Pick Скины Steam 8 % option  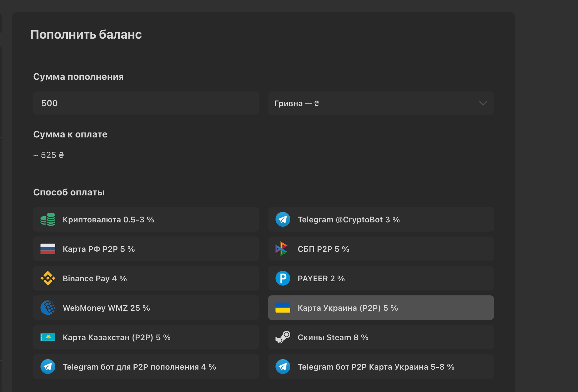tap(380, 337)
